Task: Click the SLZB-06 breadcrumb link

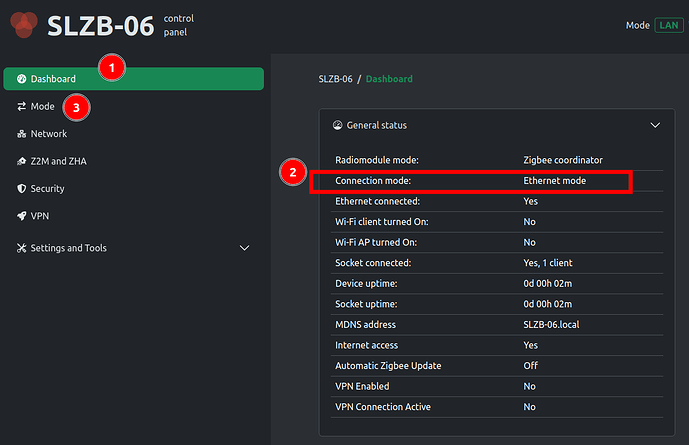Action: [335, 79]
